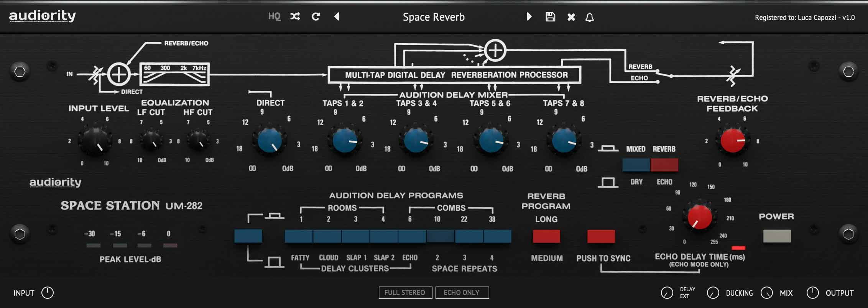
Task: Click the Ducking mini knob
Action: (x=713, y=293)
